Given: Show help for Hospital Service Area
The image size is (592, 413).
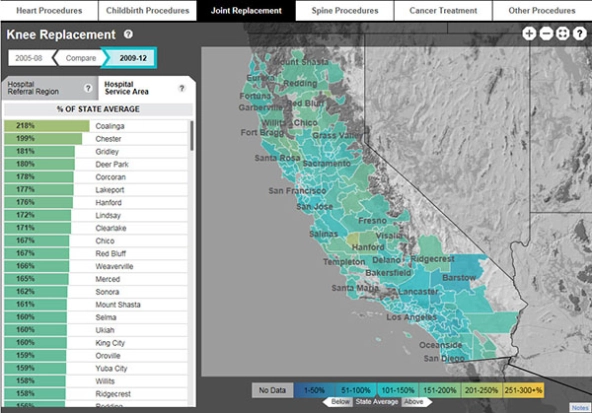Looking at the screenshot, I should [182, 88].
